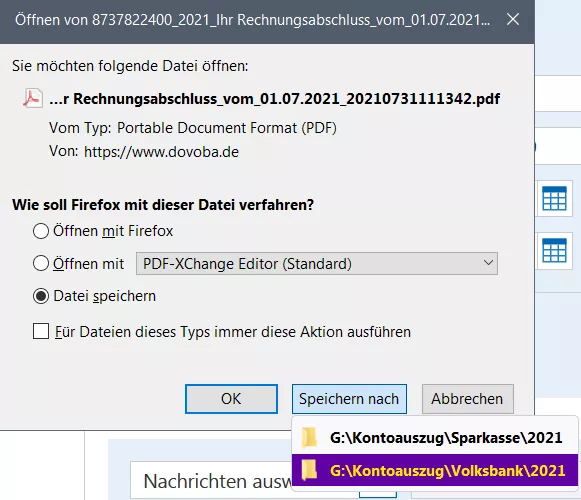Viewport: 581px width, 500px height.
Task: Select the Öffnen mit application radio button
Action: click(41, 264)
